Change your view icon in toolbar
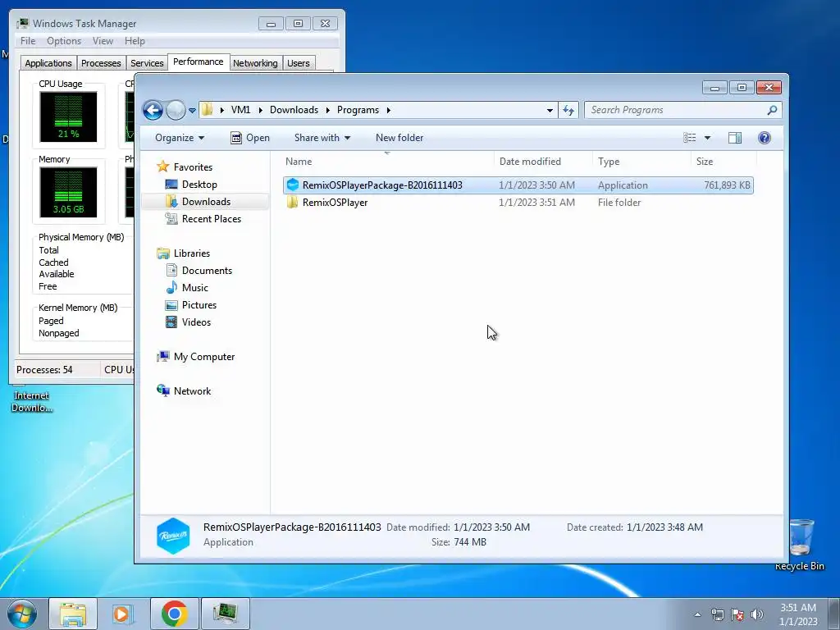This screenshot has width=840, height=630. click(x=689, y=138)
